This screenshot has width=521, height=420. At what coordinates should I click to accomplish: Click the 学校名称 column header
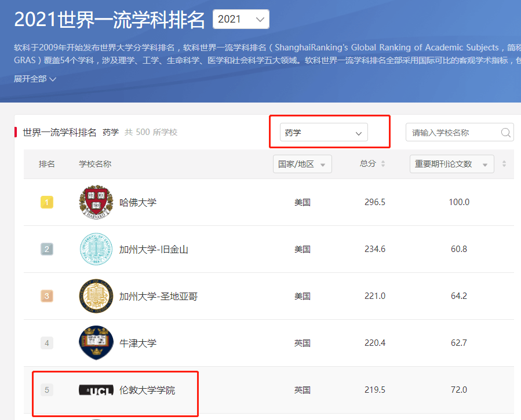click(x=95, y=164)
